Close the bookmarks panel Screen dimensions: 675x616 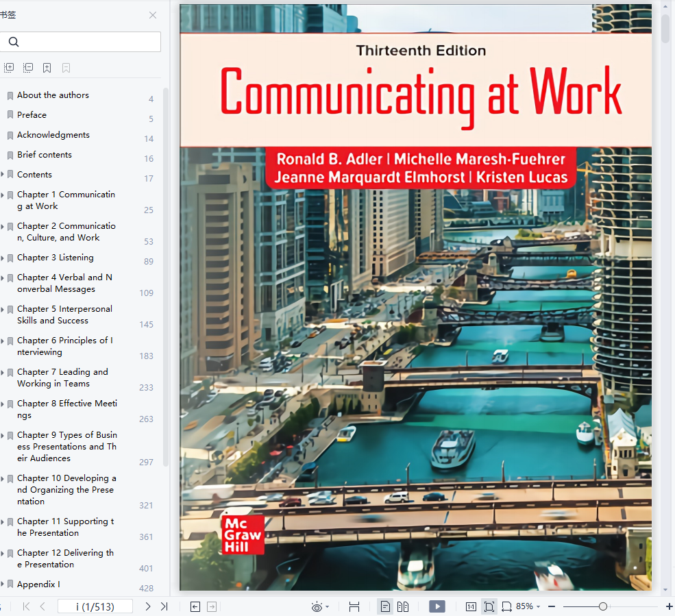(152, 15)
